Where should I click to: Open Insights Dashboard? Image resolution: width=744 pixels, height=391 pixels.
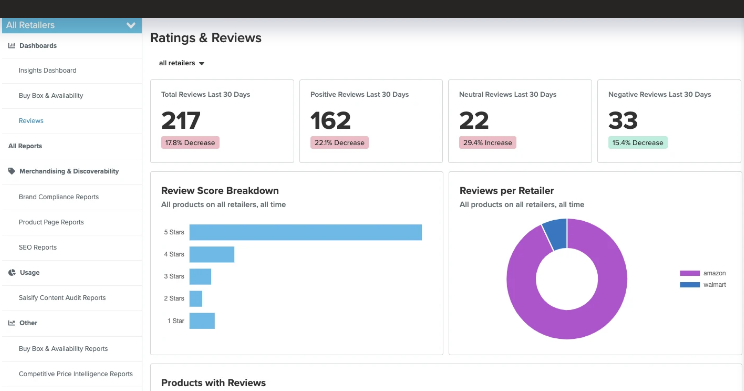[x=47, y=70]
